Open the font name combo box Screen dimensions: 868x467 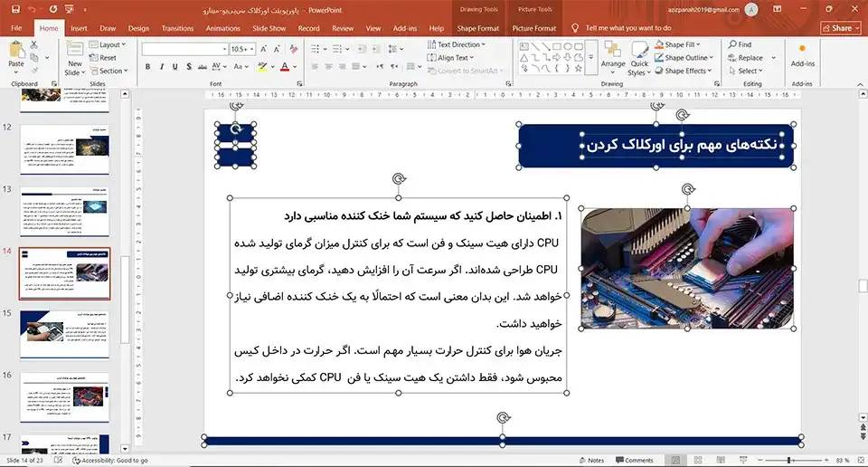tap(184, 49)
